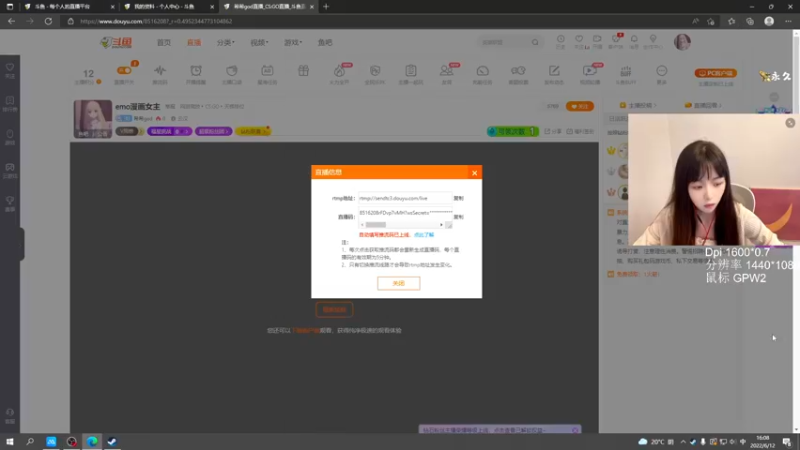Open a new browser tab with plus
The height and width of the screenshot is (450, 800).
pyautogui.click(x=326, y=7)
